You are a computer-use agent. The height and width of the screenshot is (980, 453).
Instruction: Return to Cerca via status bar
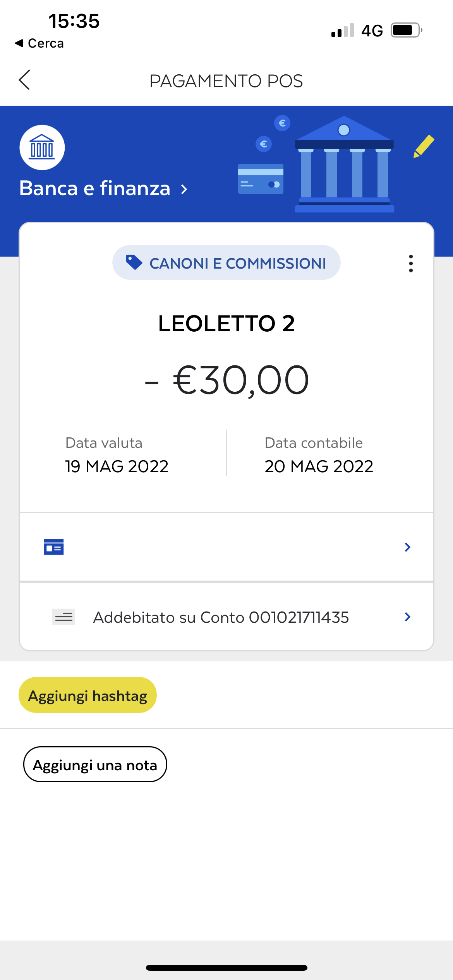click(x=39, y=43)
